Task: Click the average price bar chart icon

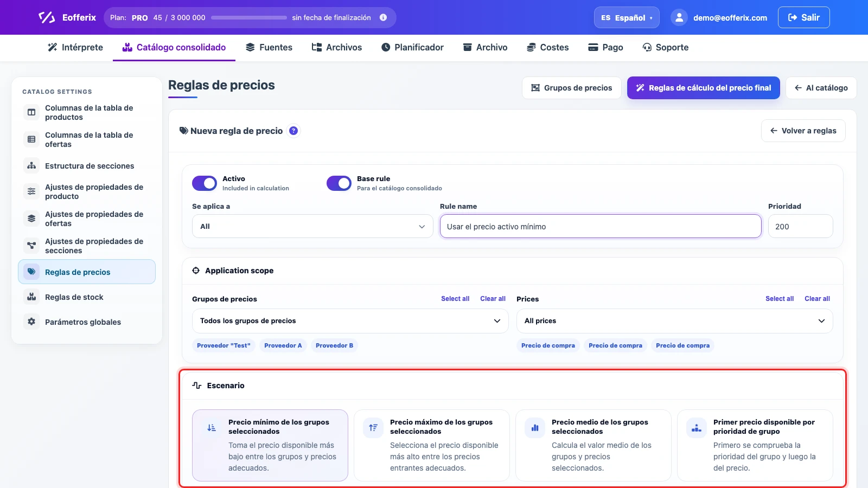Action: click(x=535, y=428)
